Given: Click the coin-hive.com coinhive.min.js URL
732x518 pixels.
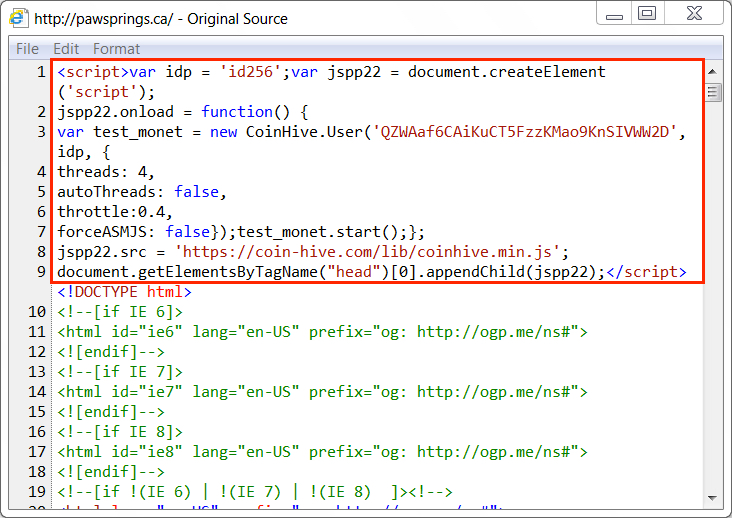Looking at the screenshot, I should [x=367, y=252].
